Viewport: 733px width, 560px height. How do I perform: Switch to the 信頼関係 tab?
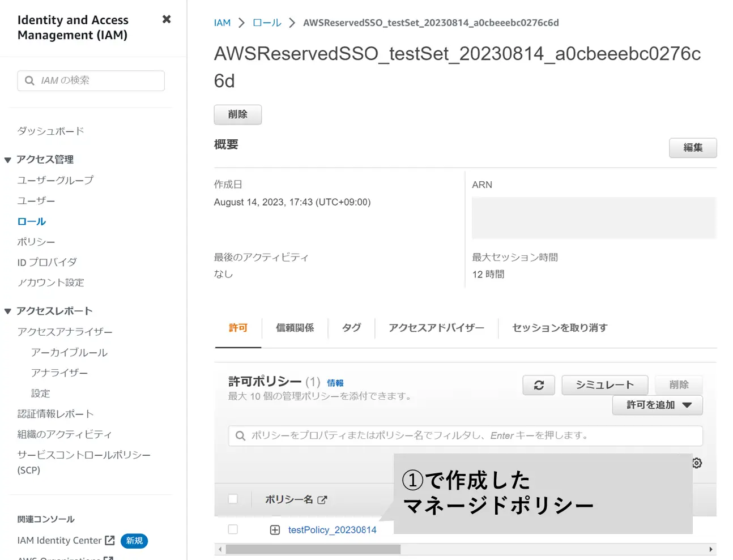(295, 328)
